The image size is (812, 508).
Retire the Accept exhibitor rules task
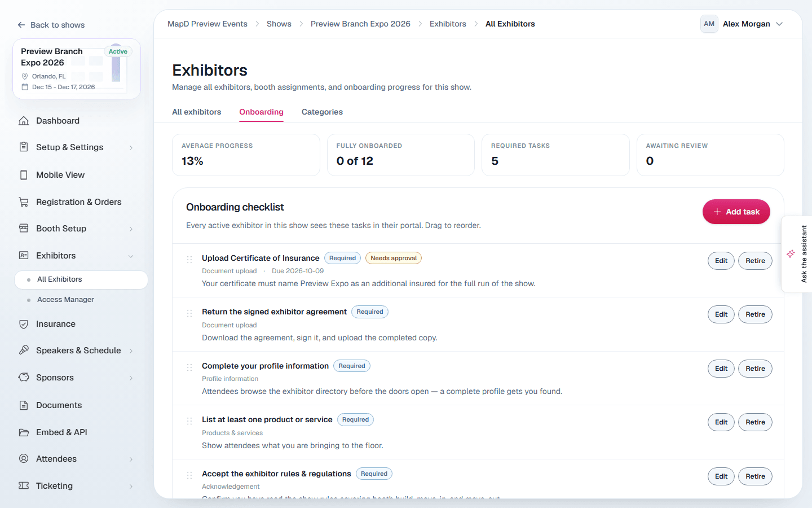[x=755, y=476]
